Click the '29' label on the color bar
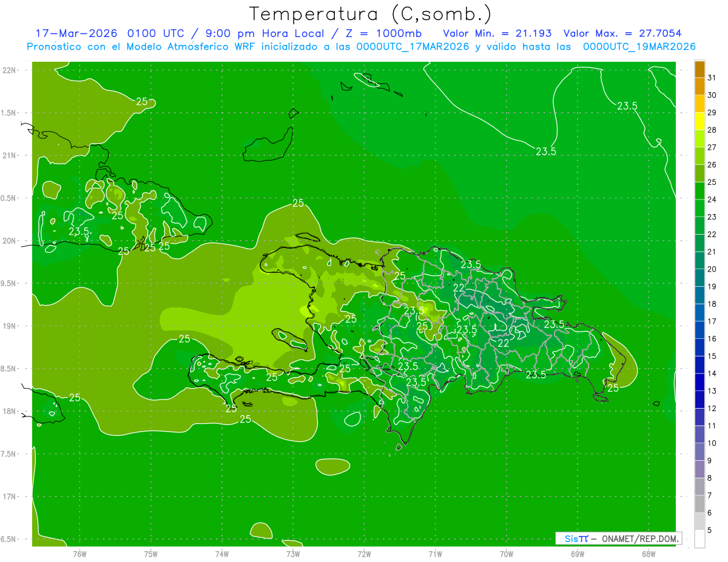Image resolution: width=728 pixels, height=562 pixels. pos(712,113)
